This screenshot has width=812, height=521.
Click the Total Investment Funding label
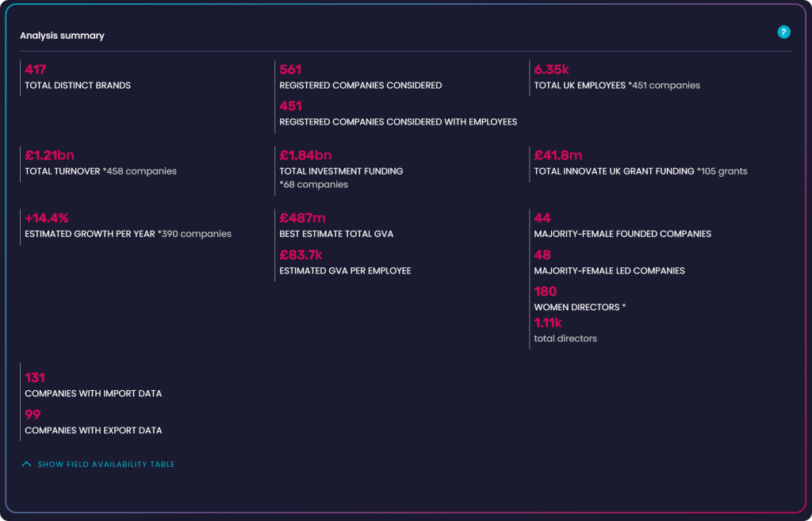[x=341, y=171]
